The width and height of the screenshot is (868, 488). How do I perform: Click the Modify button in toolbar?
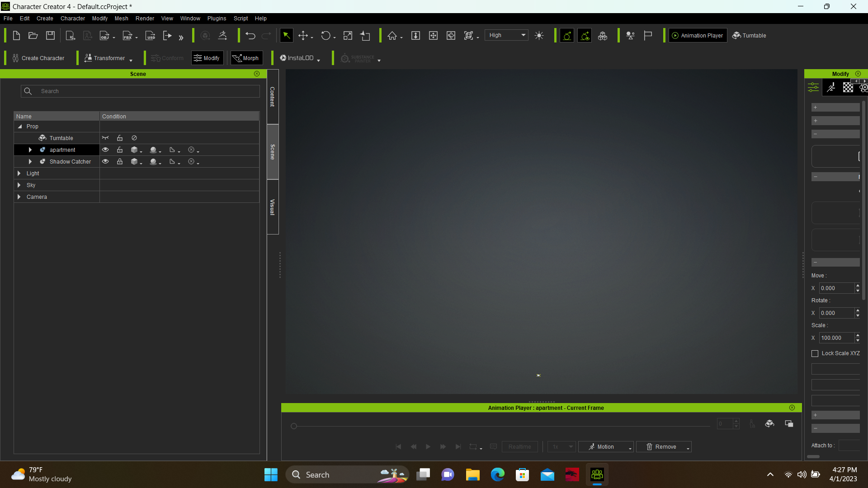click(207, 58)
